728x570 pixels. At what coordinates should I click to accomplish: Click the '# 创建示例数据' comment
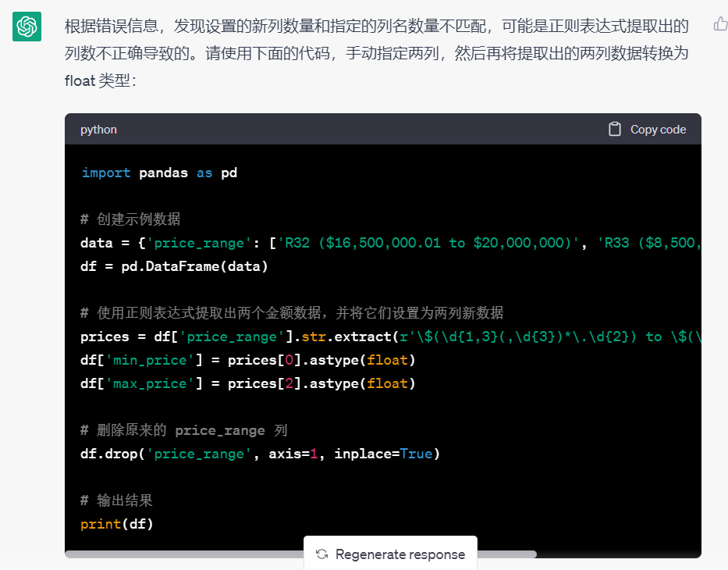tap(130, 219)
